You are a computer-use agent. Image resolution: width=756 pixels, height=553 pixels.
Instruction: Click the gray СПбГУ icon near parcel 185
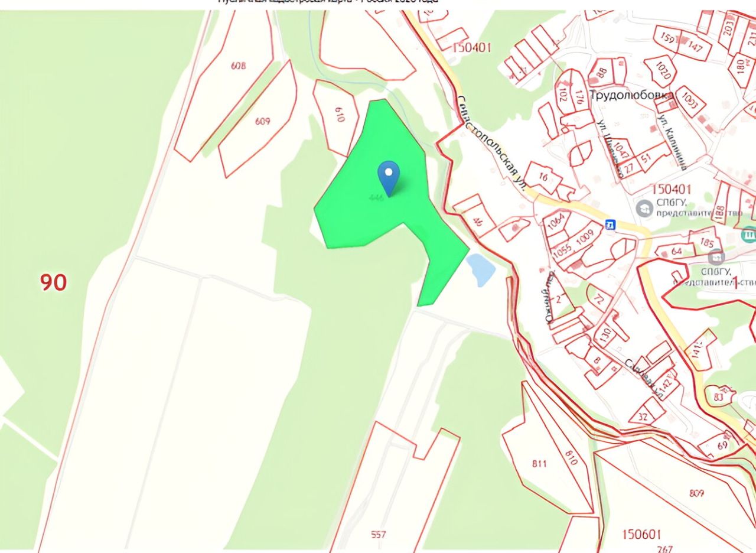point(716,257)
